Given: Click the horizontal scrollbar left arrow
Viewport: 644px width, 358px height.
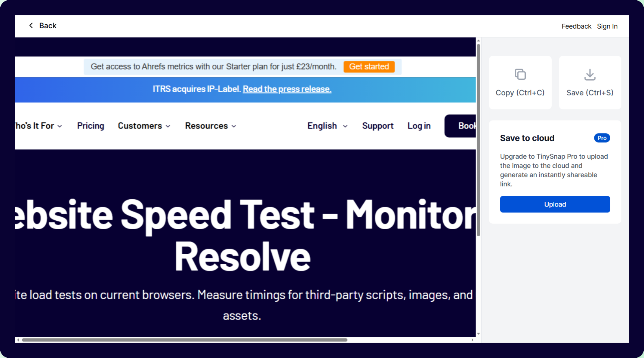Looking at the screenshot, I should (x=18, y=340).
